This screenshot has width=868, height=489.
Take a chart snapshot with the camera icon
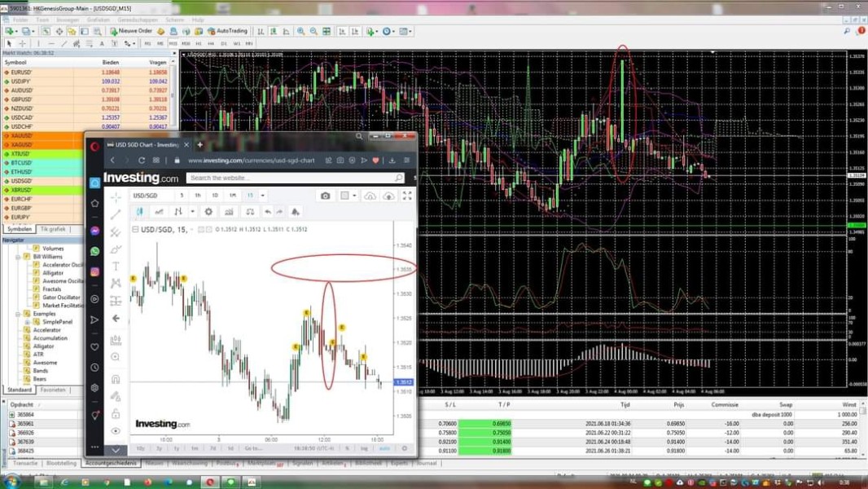coord(326,196)
